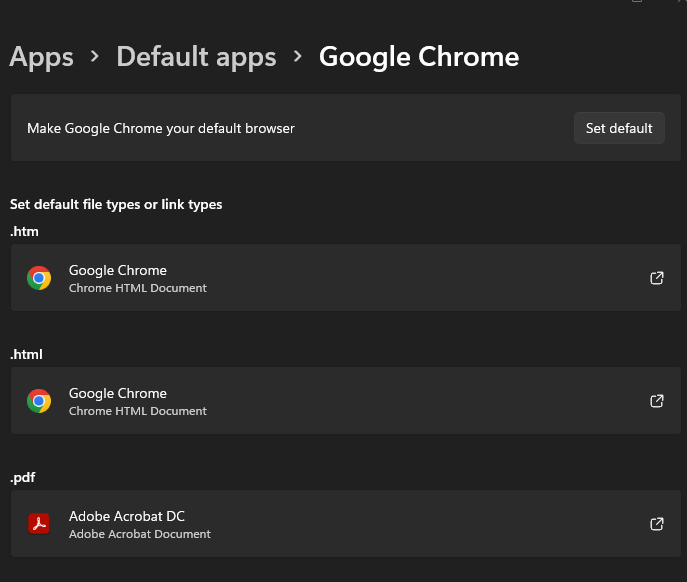Choose the Adobe Acrobat DC default entry
This screenshot has width=687, height=582.
click(x=127, y=516)
